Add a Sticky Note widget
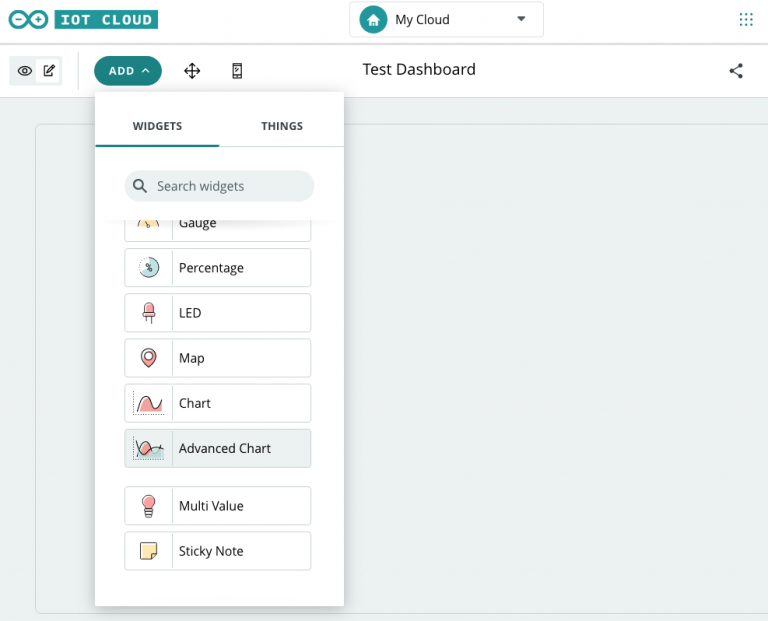 pyautogui.click(x=217, y=550)
